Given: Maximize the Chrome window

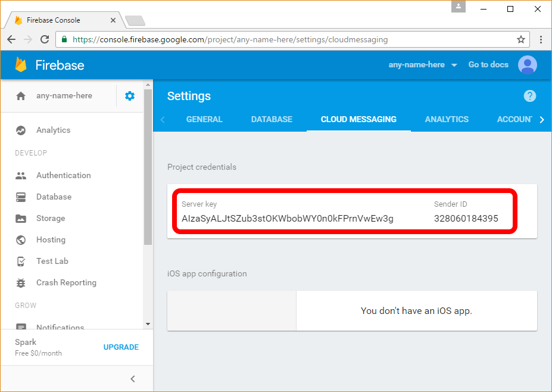Looking at the screenshot, I should 510,9.
